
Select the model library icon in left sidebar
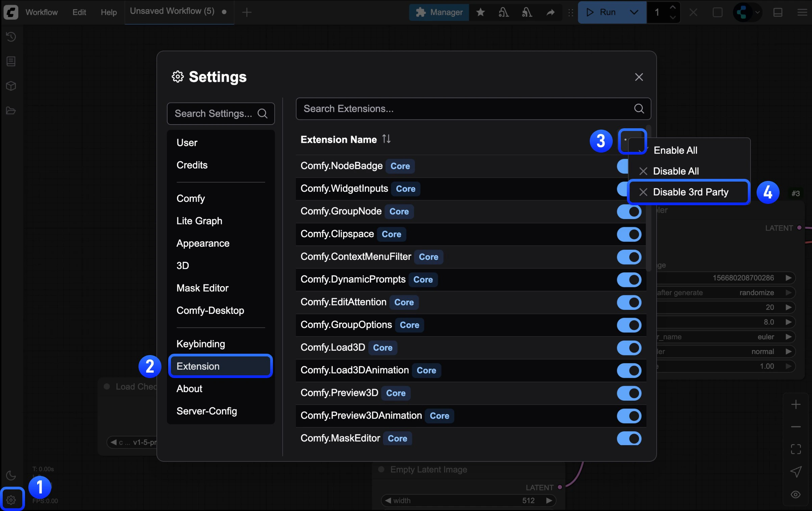point(11,86)
